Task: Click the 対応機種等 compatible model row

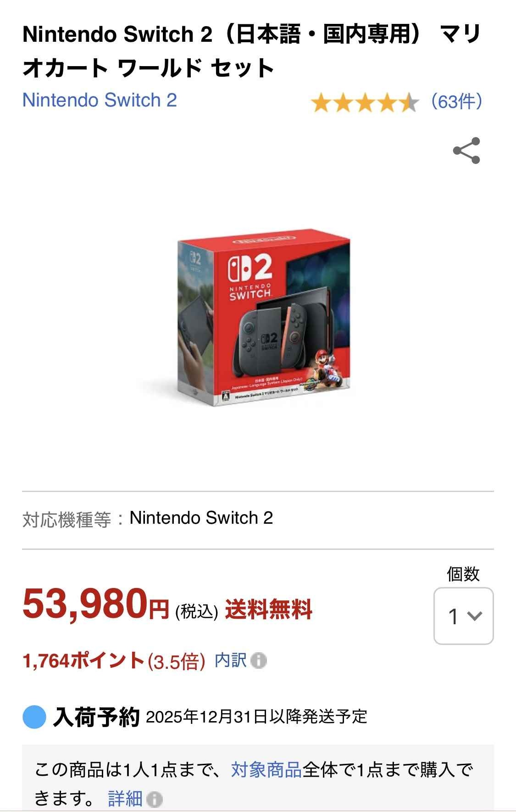Action: [x=258, y=519]
